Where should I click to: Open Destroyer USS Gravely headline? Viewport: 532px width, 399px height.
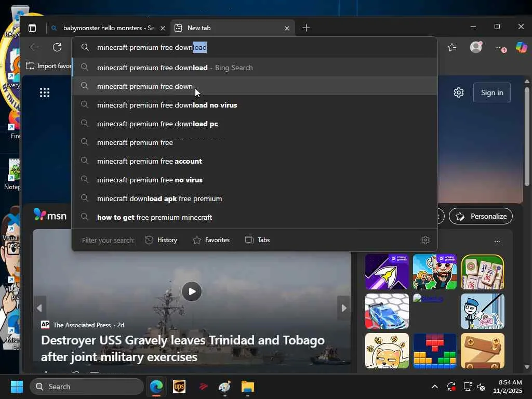tap(183, 348)
